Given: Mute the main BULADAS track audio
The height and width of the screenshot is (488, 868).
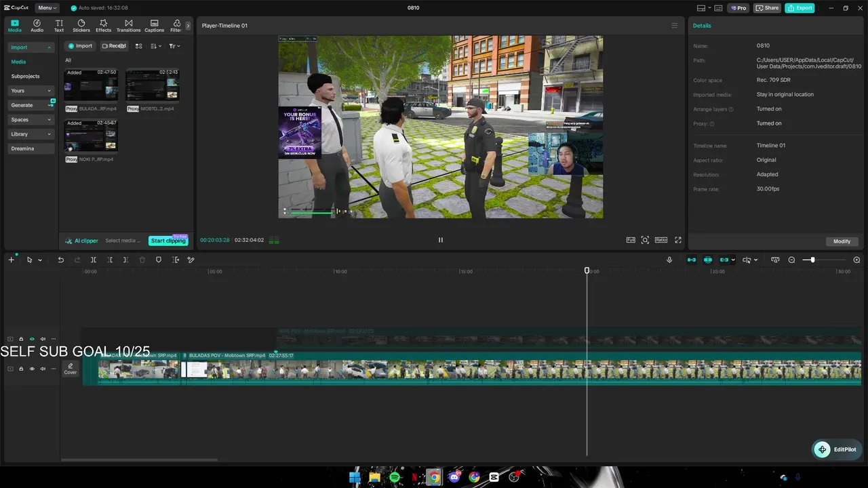Looking at the screenshot, I should click(43, 369).
